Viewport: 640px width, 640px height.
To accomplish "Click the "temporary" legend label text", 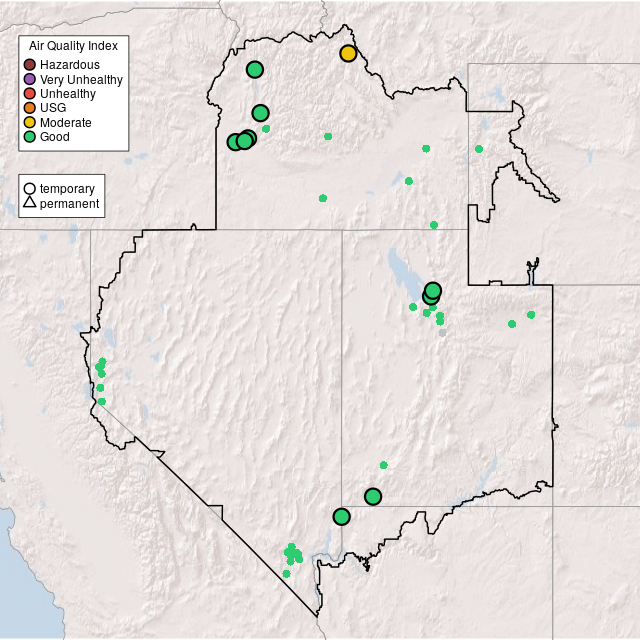I will [67, 188].
